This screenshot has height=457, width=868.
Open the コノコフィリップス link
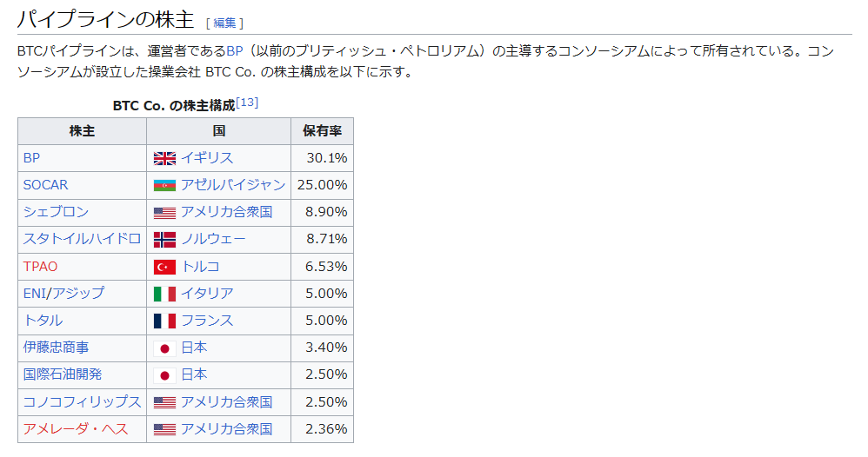(x=82, y=402)
